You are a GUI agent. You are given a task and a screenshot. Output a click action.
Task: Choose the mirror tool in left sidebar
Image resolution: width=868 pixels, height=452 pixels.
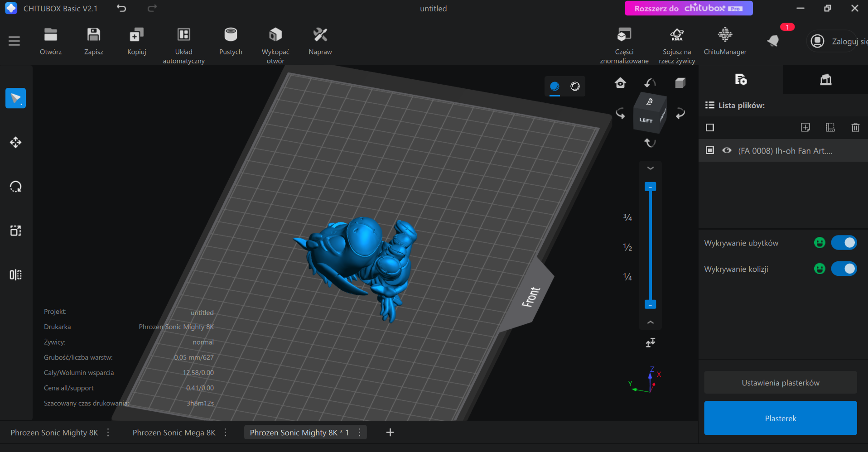tap(15, 275)
